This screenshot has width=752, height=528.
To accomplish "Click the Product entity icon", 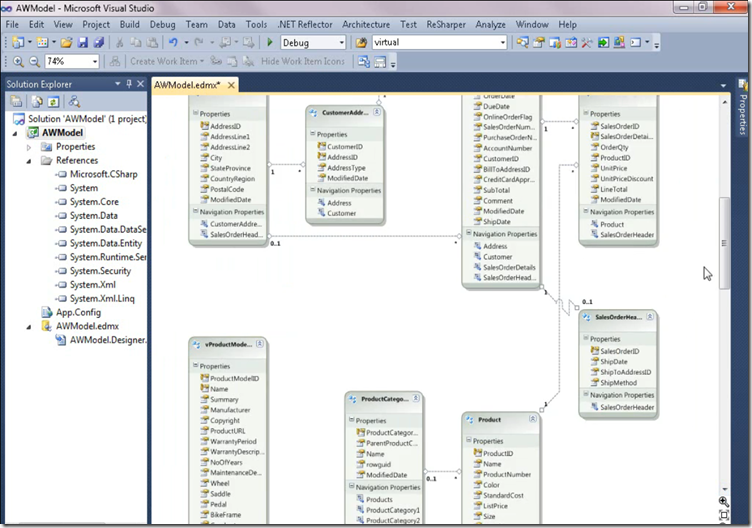I will click(x=470, y=420).
